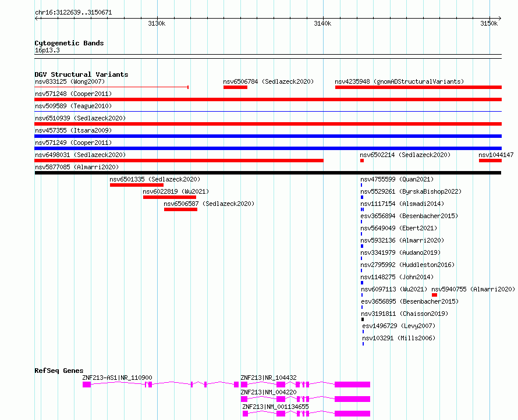518x420 pixels.
Task: Click the nsv6506587 red variant bar
Action: 180,209
